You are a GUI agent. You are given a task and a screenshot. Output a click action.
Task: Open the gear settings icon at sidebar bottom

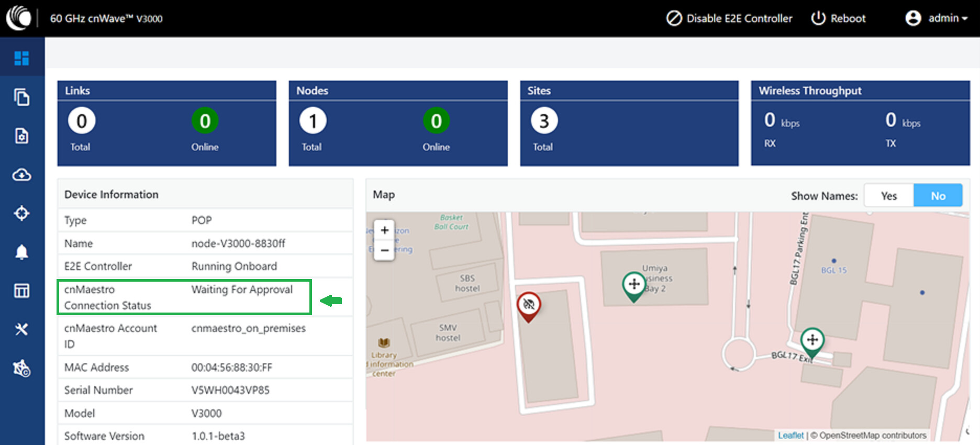21,369
